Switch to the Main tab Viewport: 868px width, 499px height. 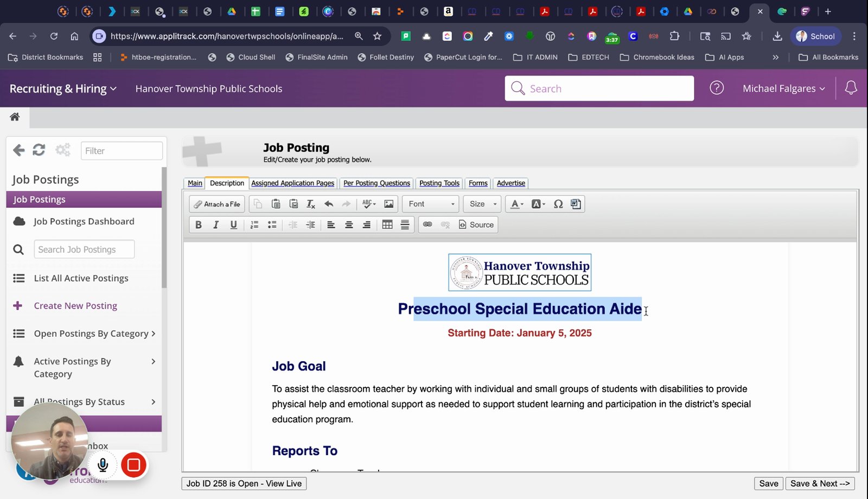(x=195, y=183)
